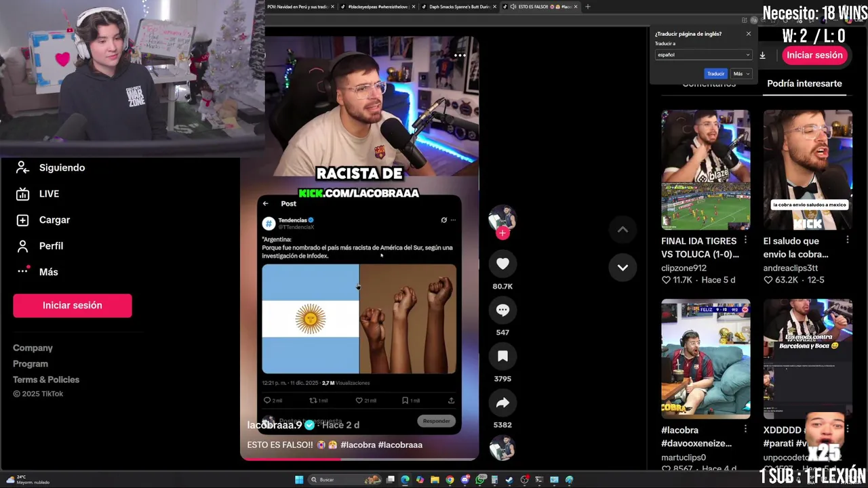868x488 pixels.
Task: Share the video with arrow icon
Action: pyautogui.click(x=502, y=403)
